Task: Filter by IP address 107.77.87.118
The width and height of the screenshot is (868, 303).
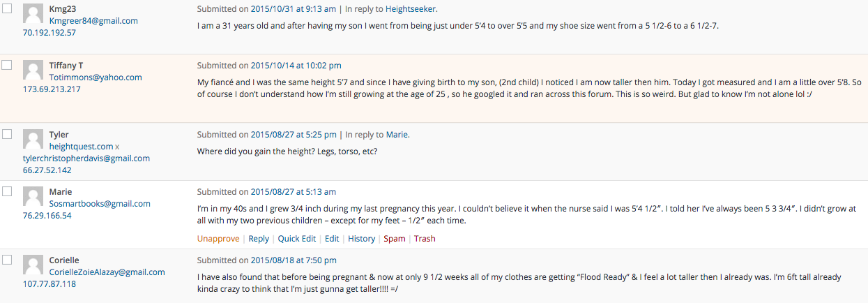Action: click(50, 284)
